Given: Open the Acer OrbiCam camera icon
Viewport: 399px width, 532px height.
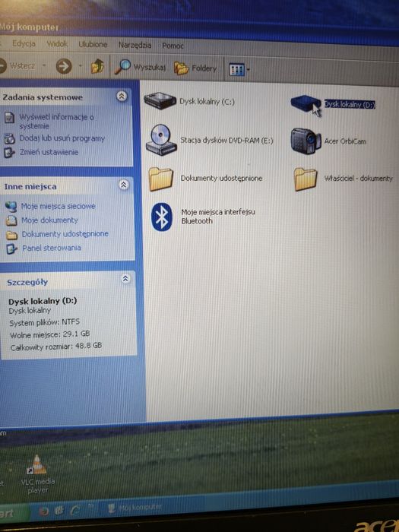Looking at the screenshot, I should [306, 141].
